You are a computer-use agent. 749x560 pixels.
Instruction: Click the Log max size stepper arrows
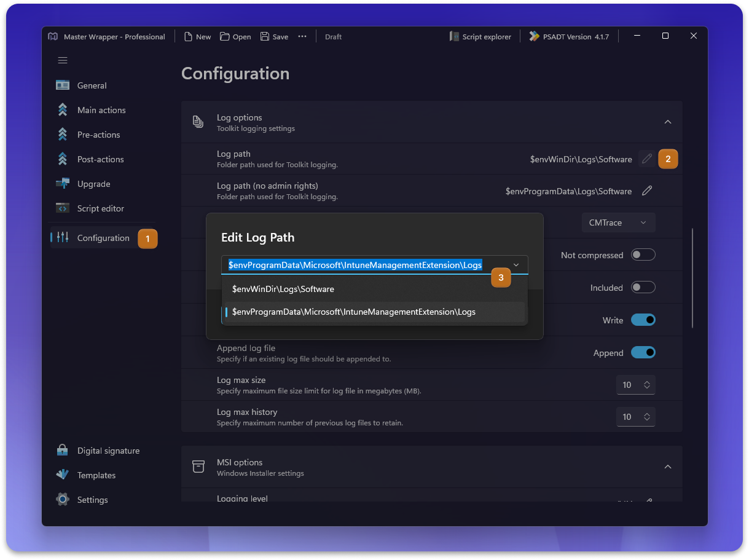[646, 385]
